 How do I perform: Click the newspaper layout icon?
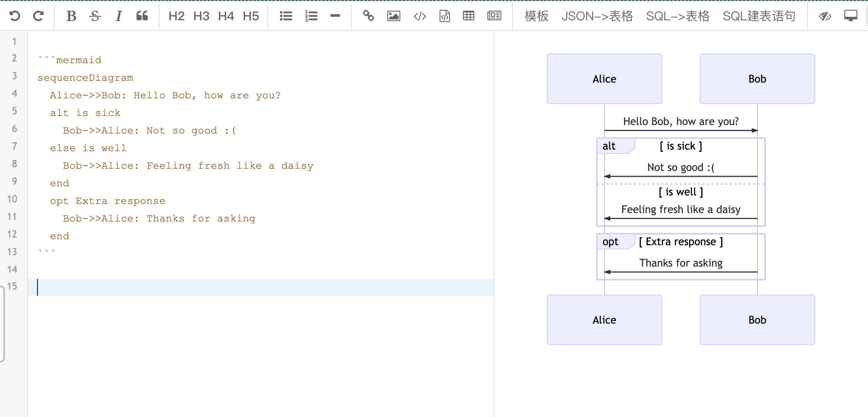pyautogui.click(x=494, y=16)
